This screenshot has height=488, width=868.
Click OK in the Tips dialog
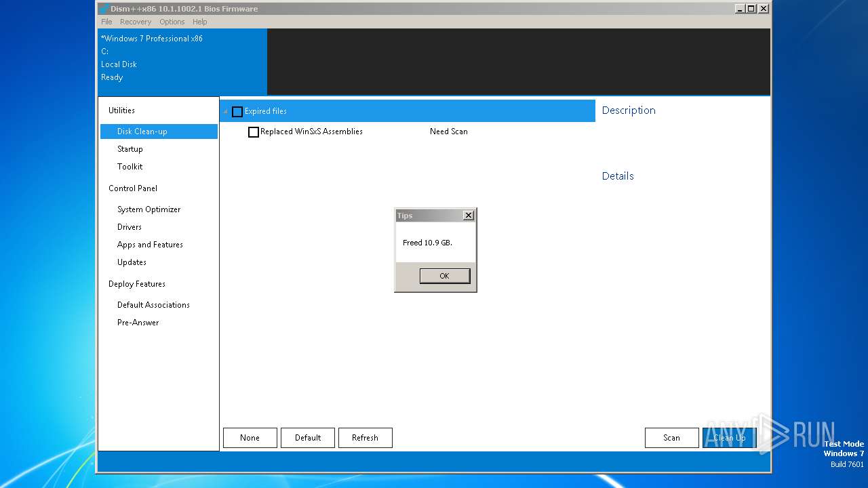[444, 276]
